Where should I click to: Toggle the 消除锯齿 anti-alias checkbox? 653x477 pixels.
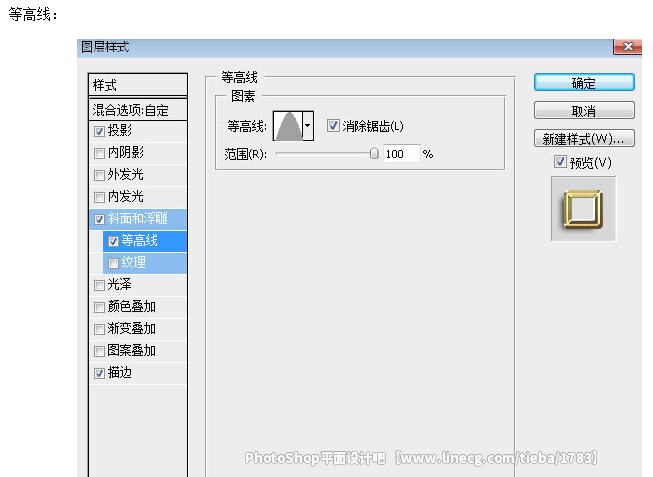coord(334,126)
